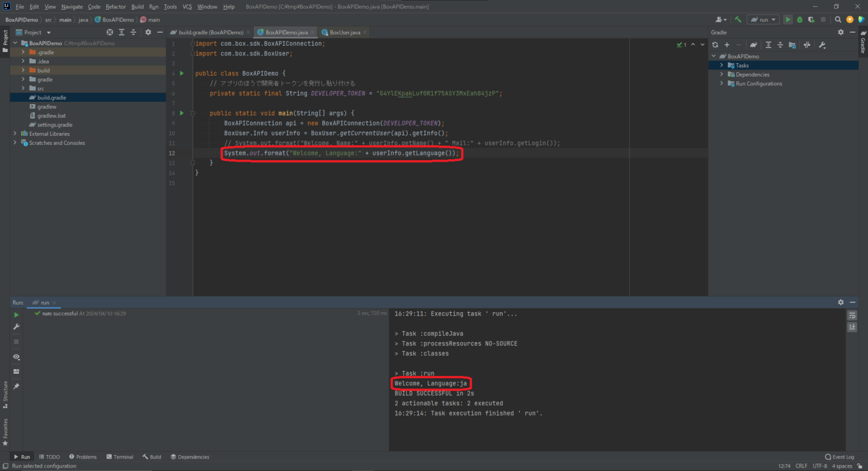Open the Search Everywhere magnifier

click(838, 20)
